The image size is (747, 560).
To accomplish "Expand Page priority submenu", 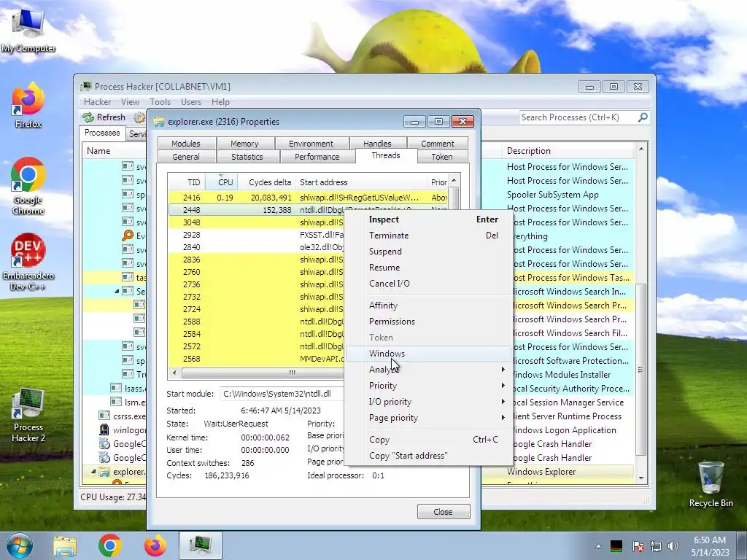I will (427, 418).
